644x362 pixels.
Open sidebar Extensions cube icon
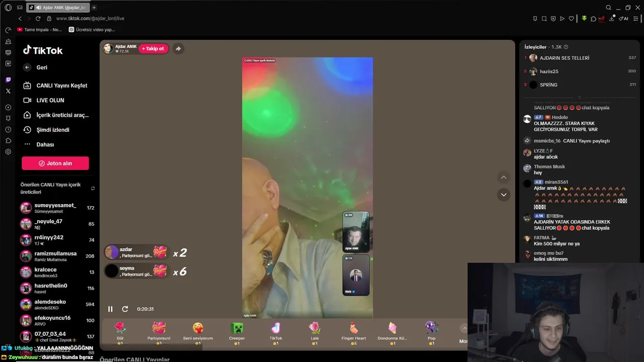(8, 141)
